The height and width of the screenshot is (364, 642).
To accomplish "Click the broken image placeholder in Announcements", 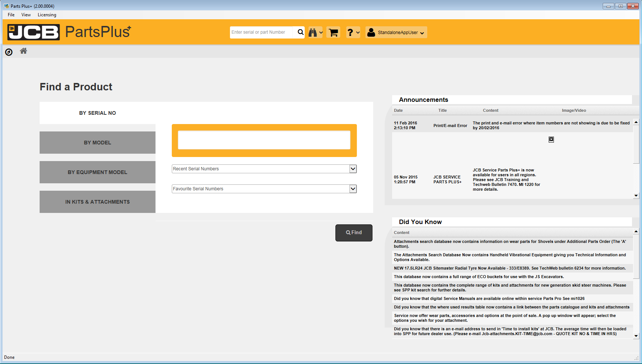I will tap(551, 140).
